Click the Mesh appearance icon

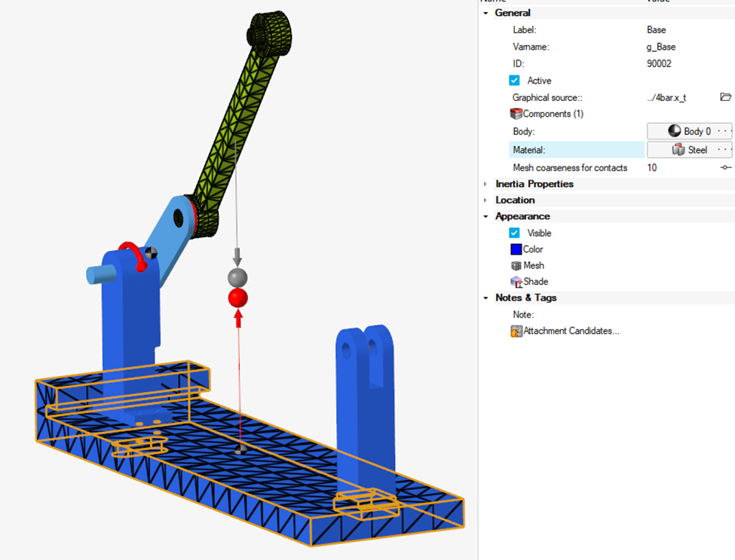(516, 266)
